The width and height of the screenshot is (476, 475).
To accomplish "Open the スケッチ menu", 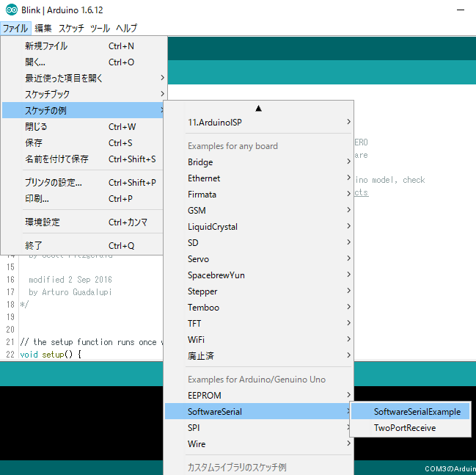I will (71, 29).
